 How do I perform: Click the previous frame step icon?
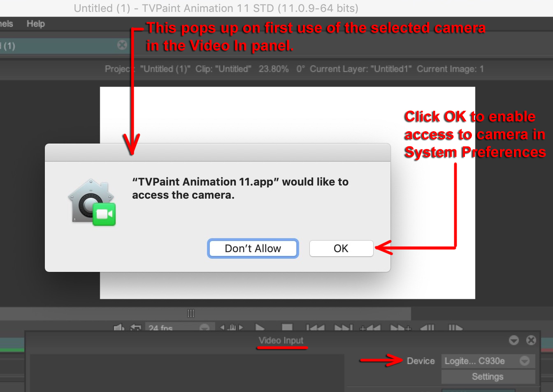coord(427,328)
